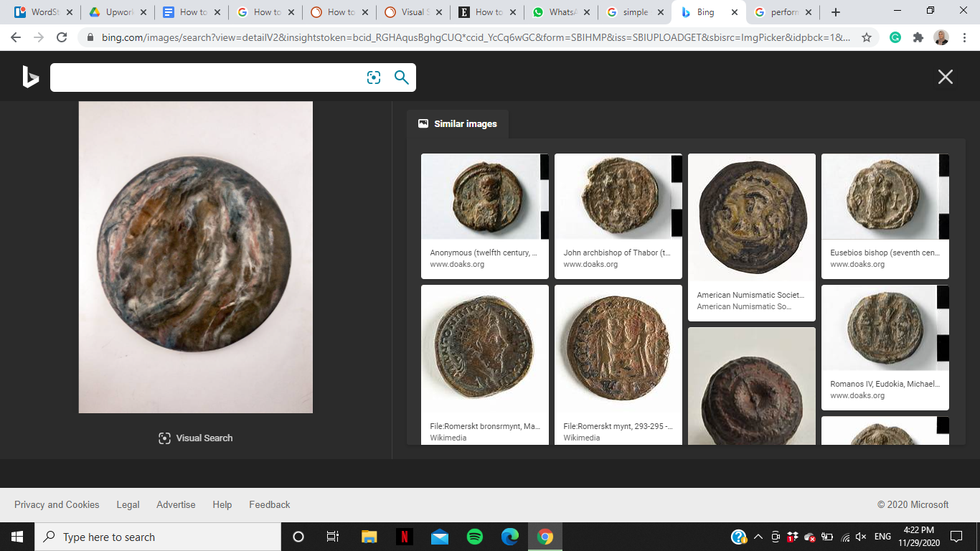980x551 pixels.
Task: Open the John archbishop of Thabor thumbnail
Action: pyautogui.click(x=618, y=197)
